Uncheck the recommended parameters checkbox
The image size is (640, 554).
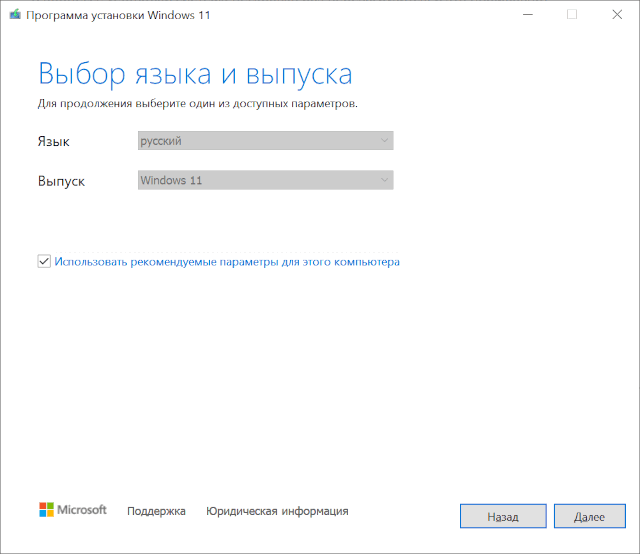tap(44, 261)
